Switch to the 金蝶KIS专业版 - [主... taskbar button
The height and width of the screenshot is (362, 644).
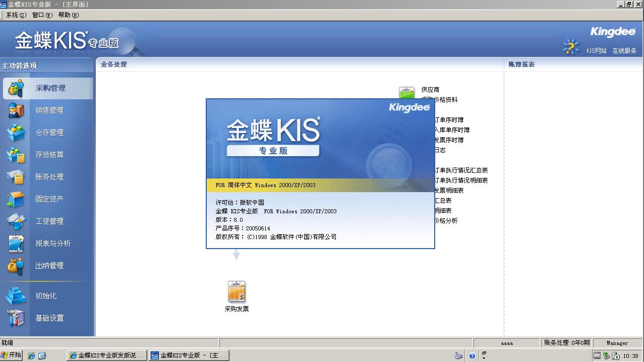tap(189, 355)
